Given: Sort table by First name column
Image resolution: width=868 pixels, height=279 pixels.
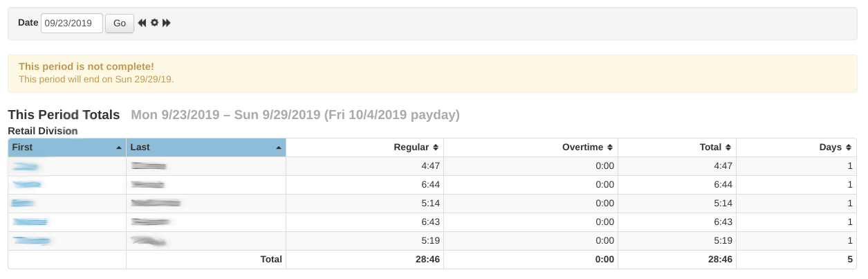Looking at the screenshot, I should coord(67,147).
